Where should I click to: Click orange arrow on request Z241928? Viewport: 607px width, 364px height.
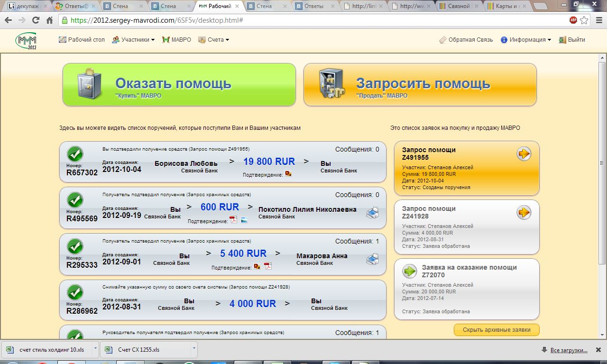click(x=524, y=212)
